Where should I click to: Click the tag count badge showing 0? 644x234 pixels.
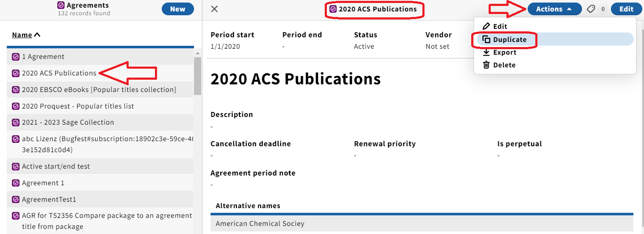[603, 9]
